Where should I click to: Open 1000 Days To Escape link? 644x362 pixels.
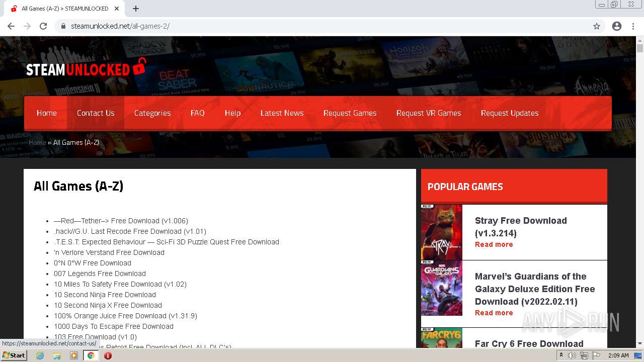pos(114,326)
